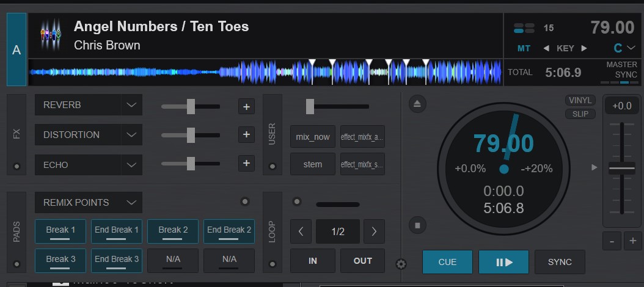Click the -+20% pitch range label

click(536, 169)
